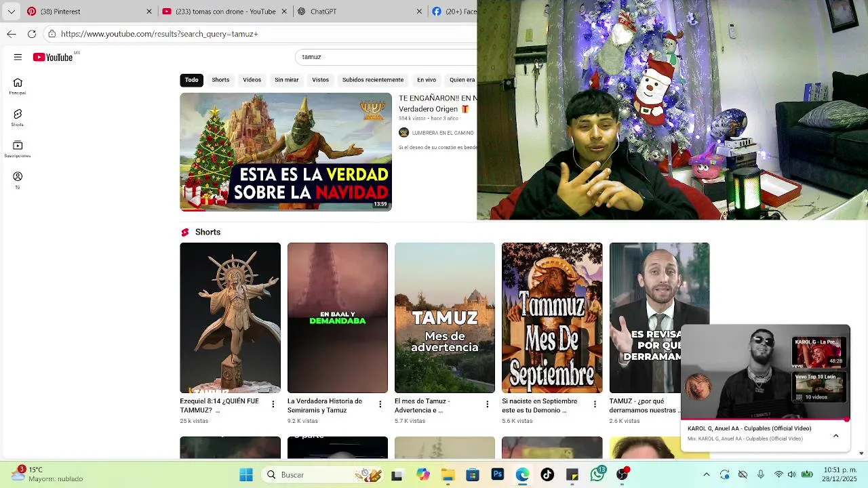Close the Pinterest tab
The width and height of the screenshot is (868, 488).
click(x=149, y=12)
